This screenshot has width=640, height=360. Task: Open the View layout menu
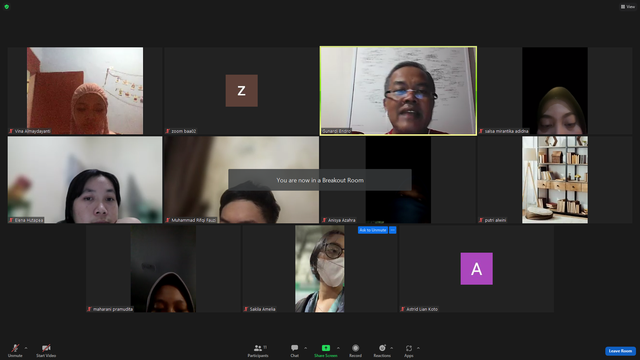coord(628,7)
